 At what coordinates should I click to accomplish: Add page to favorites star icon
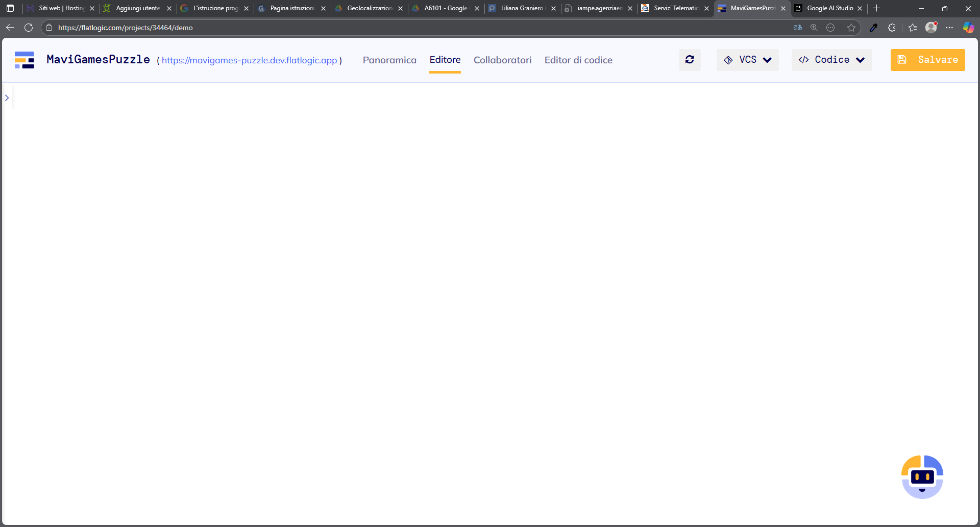[851, 28]
